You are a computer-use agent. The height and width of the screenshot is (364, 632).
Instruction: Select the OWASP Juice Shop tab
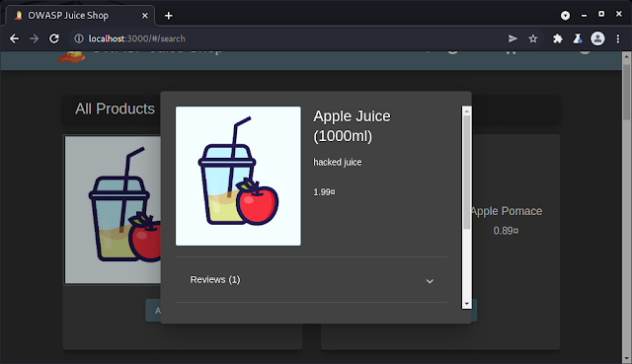coord(80,16)
